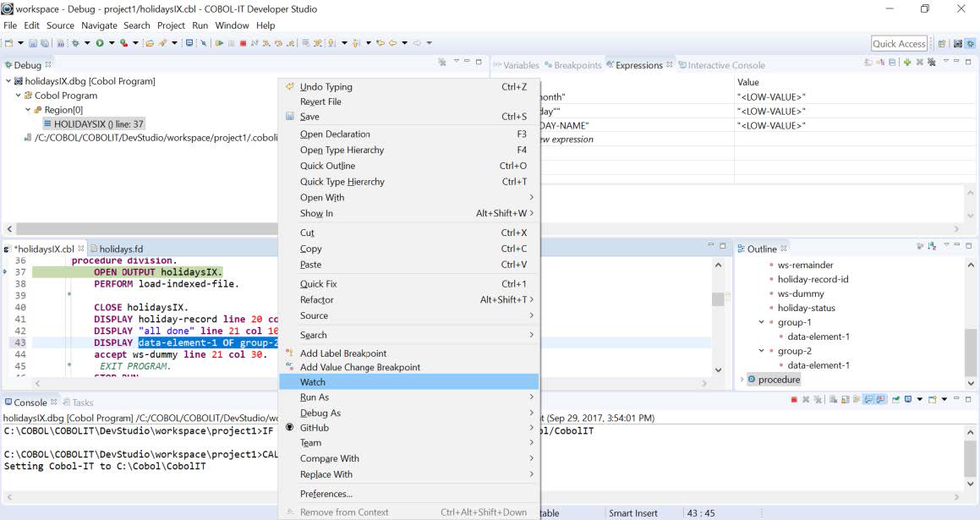Collapse the Cobol Program tree node
Image resolution: width=980 pixels, height=520 pixels.
tap(18, 96)
